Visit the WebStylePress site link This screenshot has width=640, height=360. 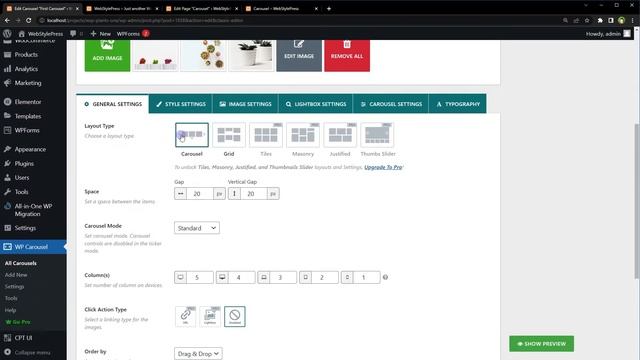point(41,34)
